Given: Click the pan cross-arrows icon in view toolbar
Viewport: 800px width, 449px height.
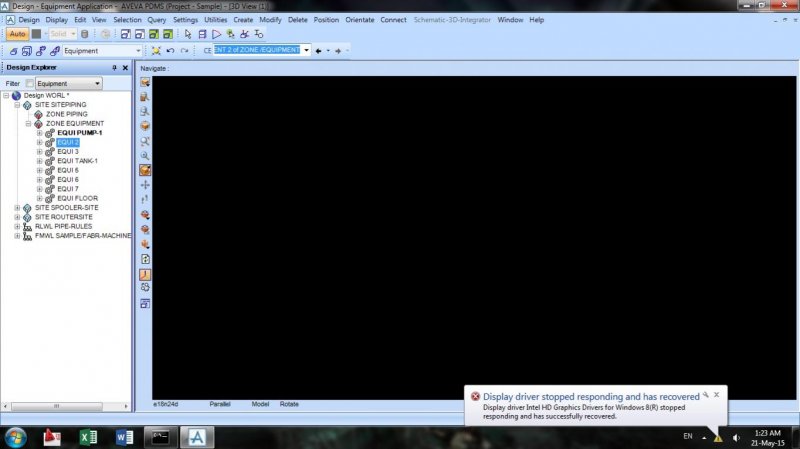Looking at the screenshot, I should [145, 185].
